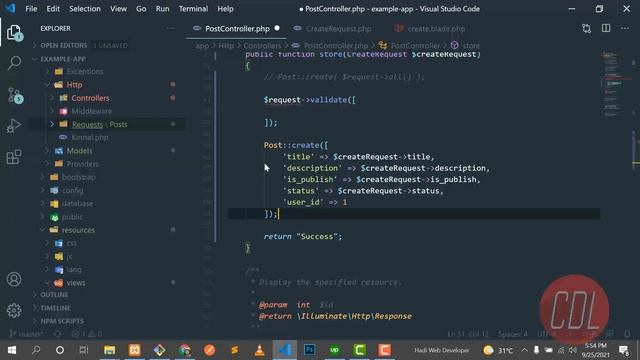Image resolution: width=640 pixels, height=360 pixels.
Task: Expand the Controllers folder
Action: pyautogui.click(x=90, y=98)
